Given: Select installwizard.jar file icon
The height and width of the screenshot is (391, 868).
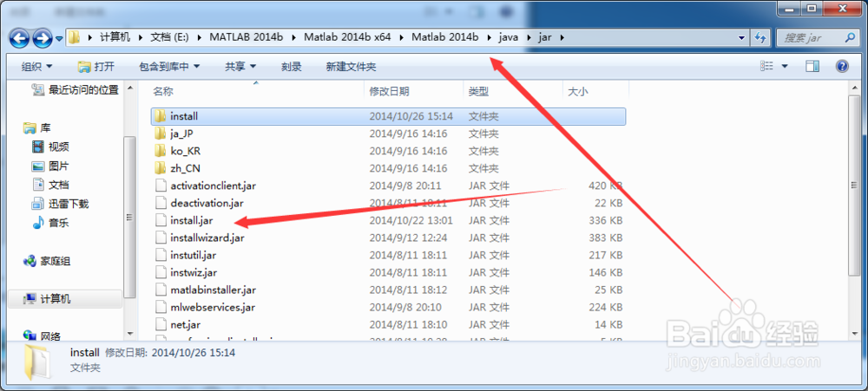Looking at the screenshot, I should [161, 238].
